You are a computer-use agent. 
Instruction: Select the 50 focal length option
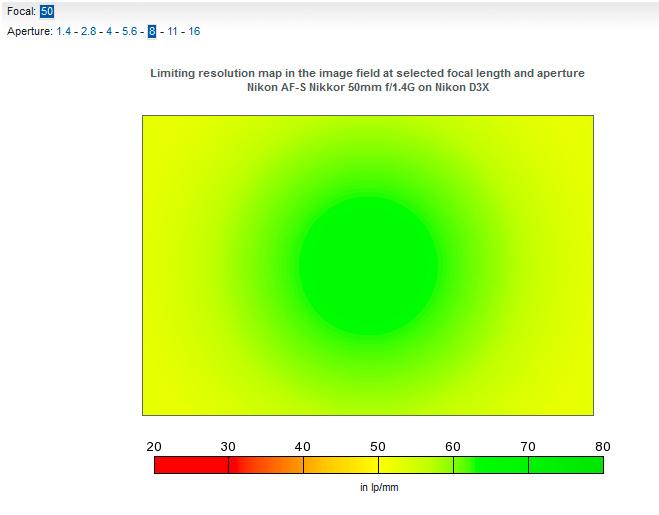(47, 11)
